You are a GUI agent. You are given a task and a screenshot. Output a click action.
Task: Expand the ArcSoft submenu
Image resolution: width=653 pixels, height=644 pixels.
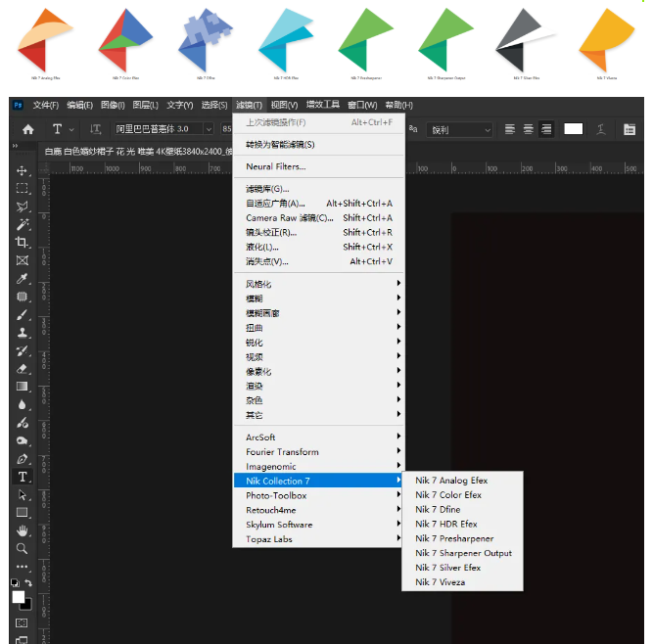click(x=319, y=437)
